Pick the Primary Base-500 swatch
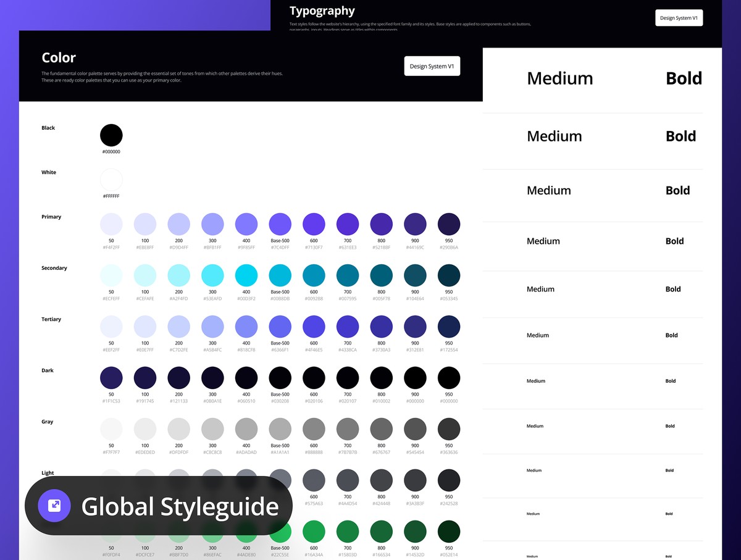The image size is (741, 560). click(x=280, y=224)
